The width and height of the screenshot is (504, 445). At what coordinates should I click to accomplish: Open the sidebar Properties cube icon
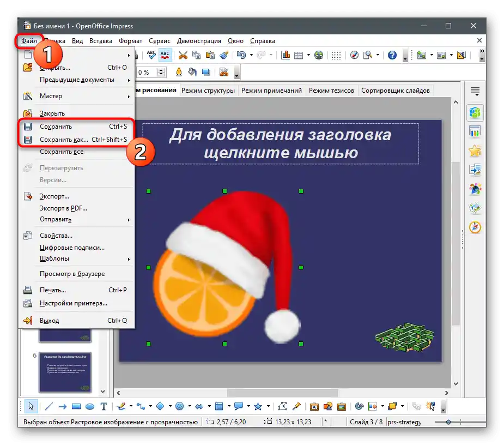click(475, 112)
